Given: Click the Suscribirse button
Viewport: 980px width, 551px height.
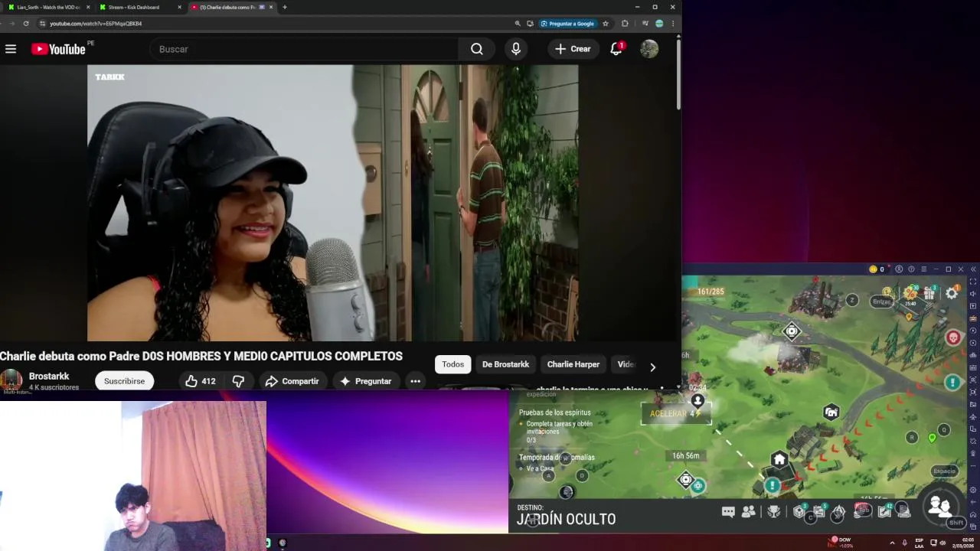Looking at the screenshot, I should coord(124,381).
